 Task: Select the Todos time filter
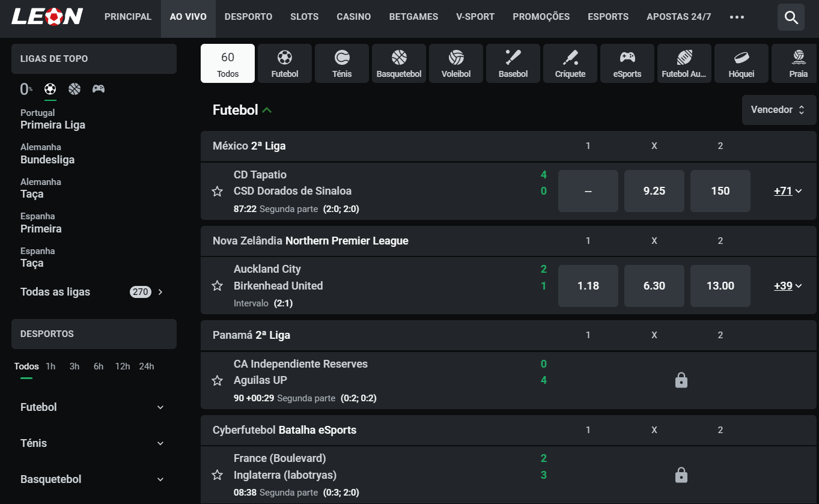26,366
